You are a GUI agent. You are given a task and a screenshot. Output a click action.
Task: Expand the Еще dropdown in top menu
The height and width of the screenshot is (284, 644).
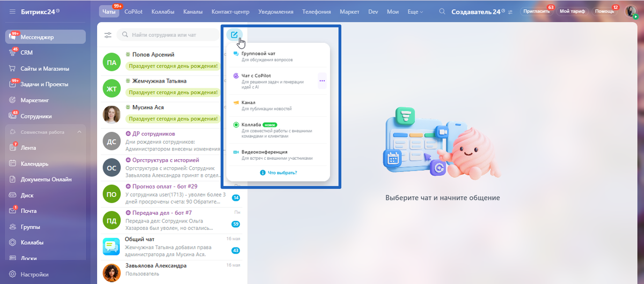coord(415,11)
